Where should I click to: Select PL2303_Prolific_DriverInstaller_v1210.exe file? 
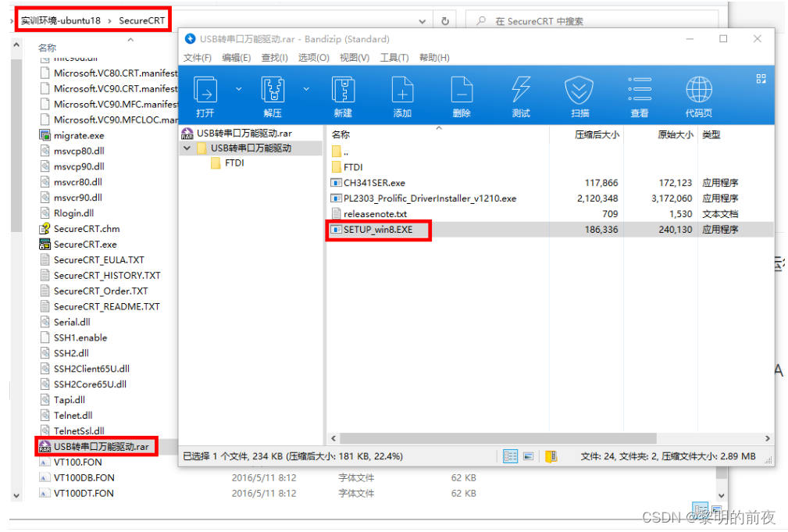[x=423, y=198]
